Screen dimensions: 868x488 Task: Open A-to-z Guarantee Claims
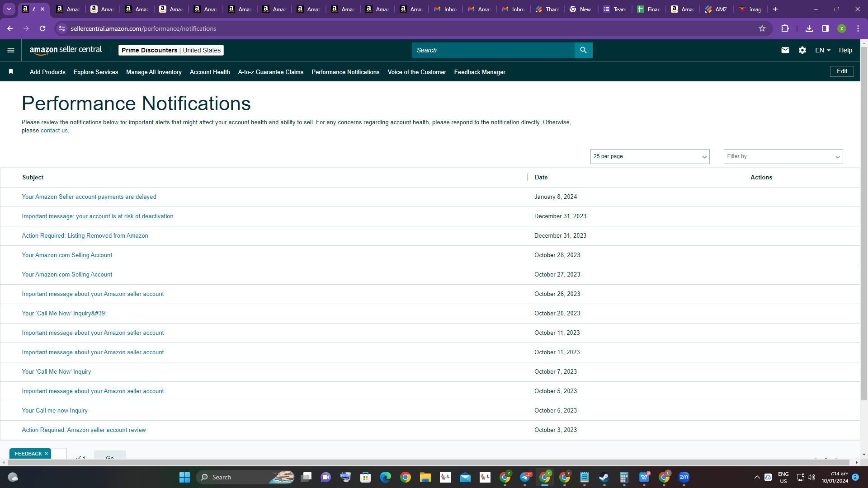tap(271, 72)
